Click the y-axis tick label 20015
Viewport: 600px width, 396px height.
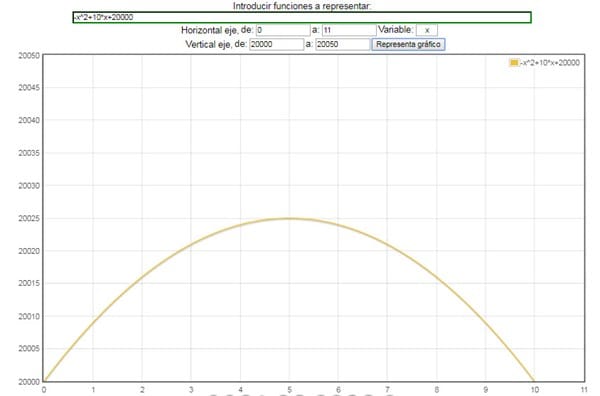point(29,284)
